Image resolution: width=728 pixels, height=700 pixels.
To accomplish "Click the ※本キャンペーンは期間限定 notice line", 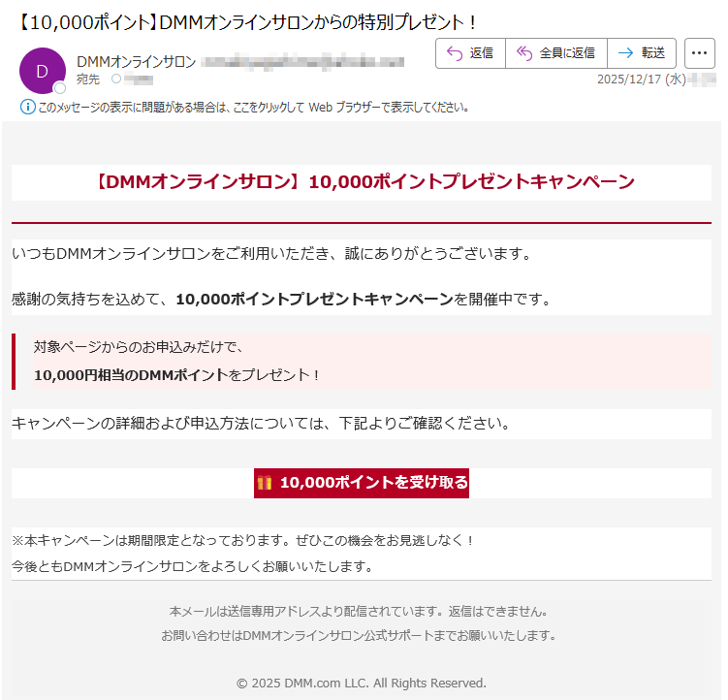I will (242, 540).
